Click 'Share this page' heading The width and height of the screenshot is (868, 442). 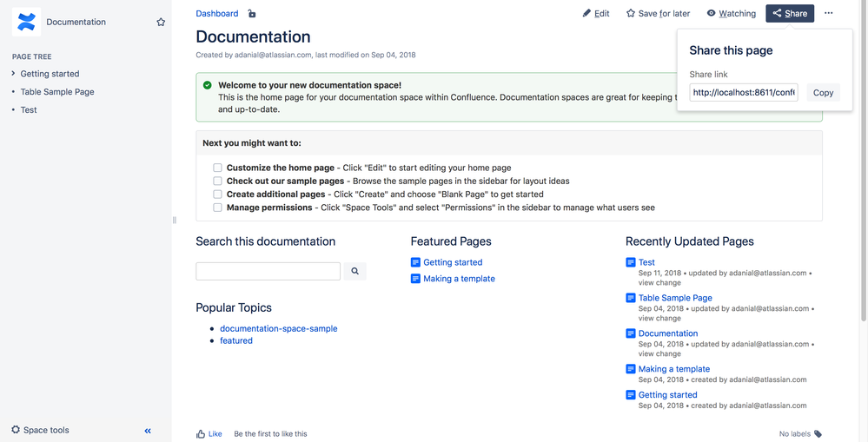[x=731, y=50]
